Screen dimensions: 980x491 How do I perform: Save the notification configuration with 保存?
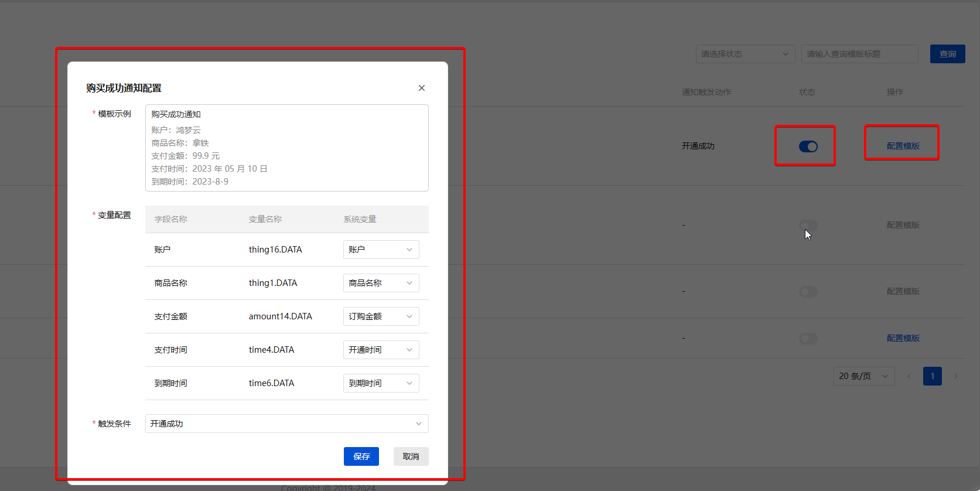pos(361,456)
